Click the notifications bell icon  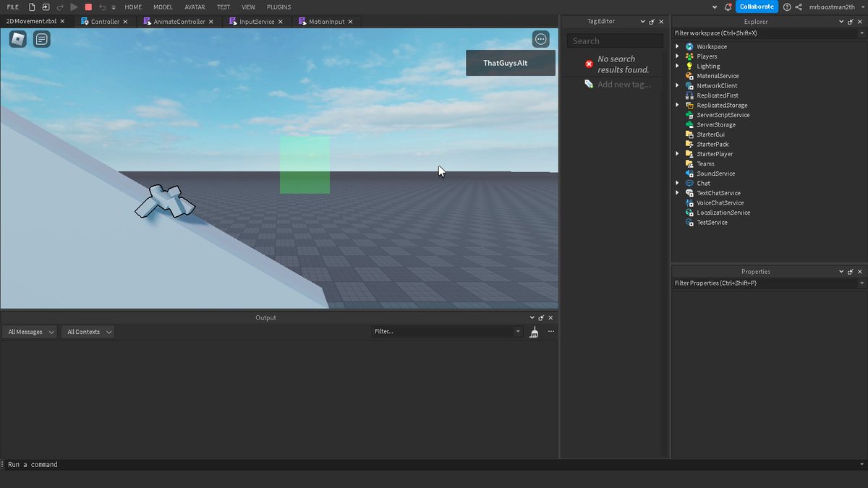click(x=728, y=7)
